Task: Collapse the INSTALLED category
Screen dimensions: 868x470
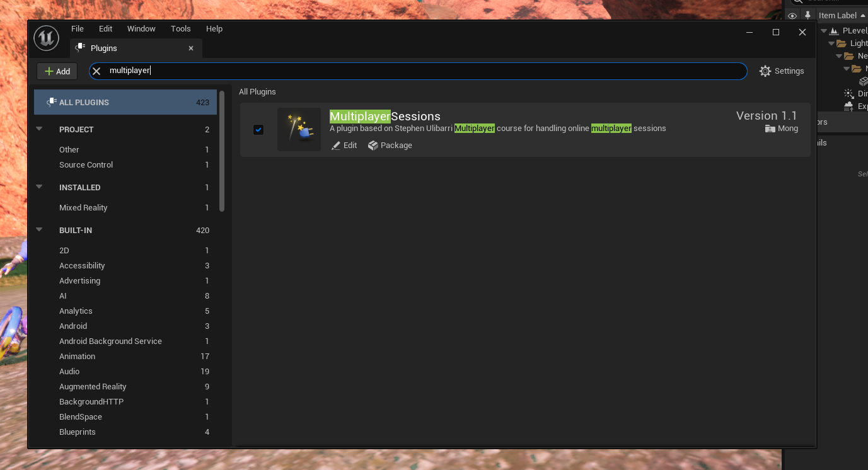Action: tap(40, 187)
